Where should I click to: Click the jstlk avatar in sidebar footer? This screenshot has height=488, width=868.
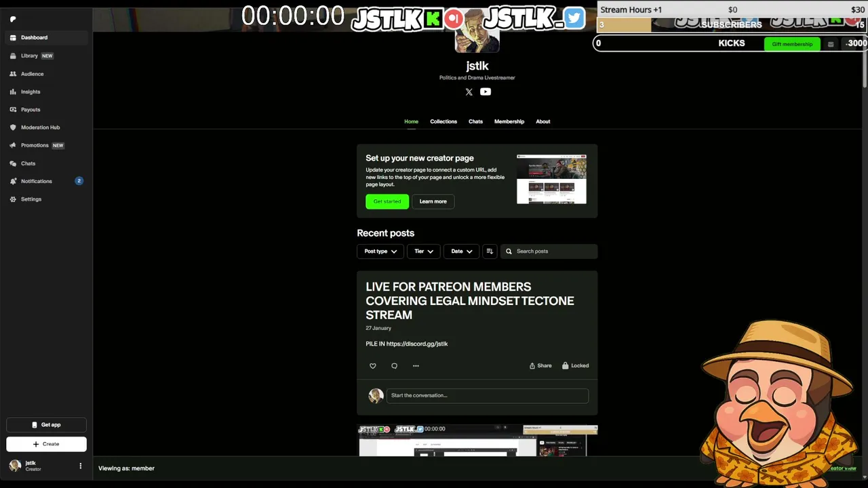click(15, 466)
